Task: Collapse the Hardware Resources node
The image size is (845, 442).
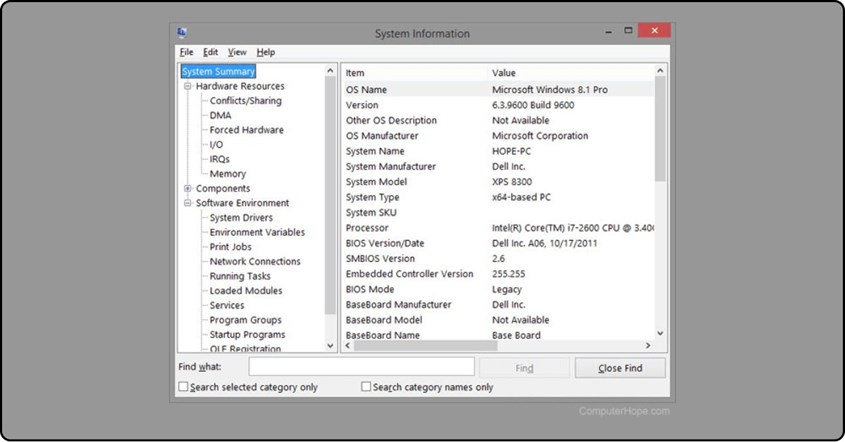Action: click(188, 86)
